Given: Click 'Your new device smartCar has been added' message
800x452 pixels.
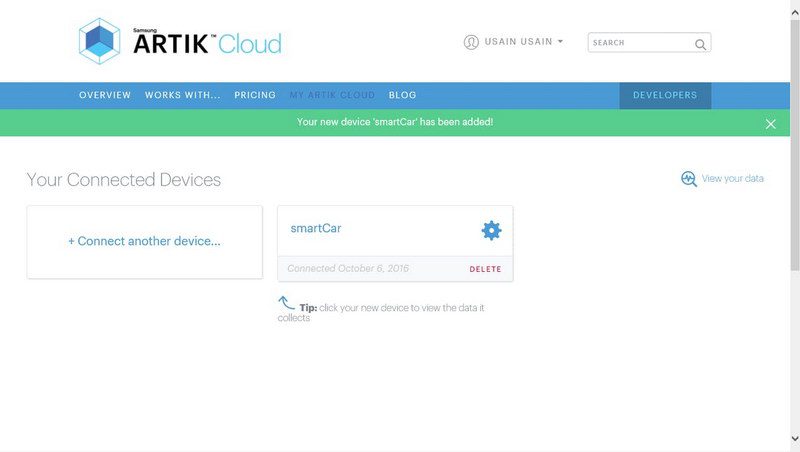Looking at the screenshot, I should point(395,122).
